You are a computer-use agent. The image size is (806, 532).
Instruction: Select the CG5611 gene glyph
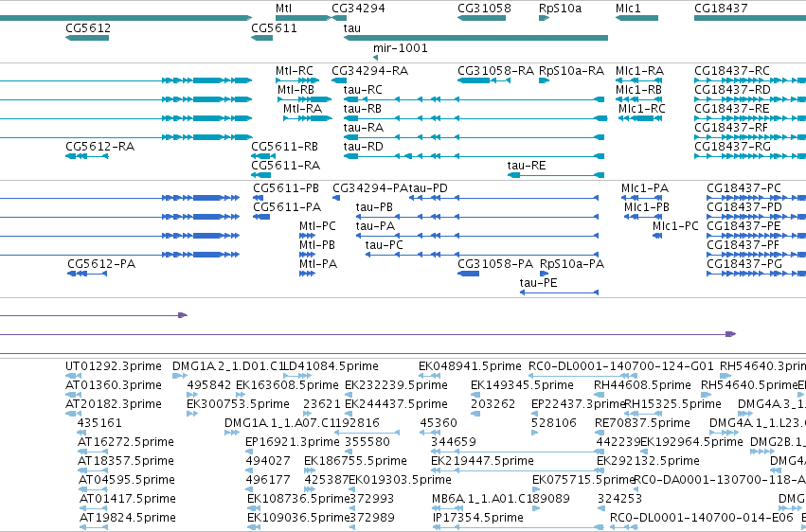click(261, 38)
